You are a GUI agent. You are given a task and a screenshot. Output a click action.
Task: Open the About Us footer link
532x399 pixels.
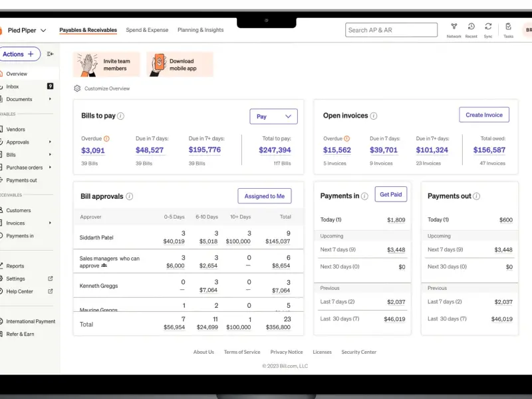pyautogui.click(x=203, y=352)
